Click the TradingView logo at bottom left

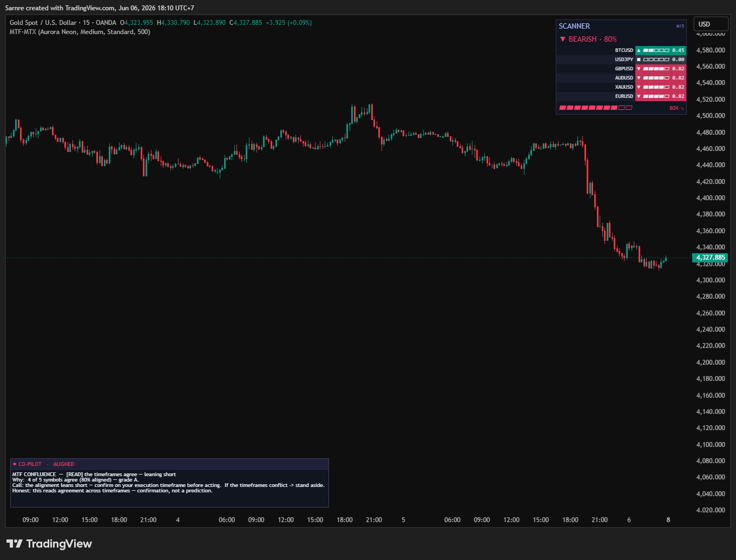[x=49, y=544]
